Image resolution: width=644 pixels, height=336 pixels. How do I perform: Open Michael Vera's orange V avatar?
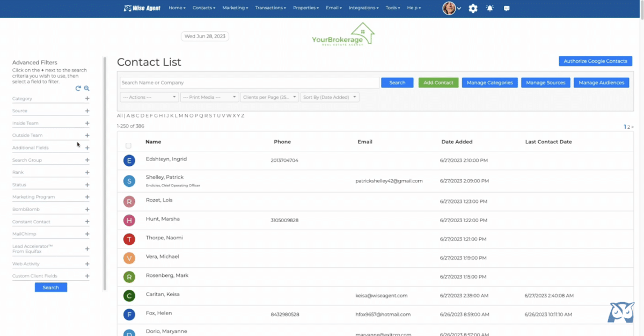click(129, 258)
